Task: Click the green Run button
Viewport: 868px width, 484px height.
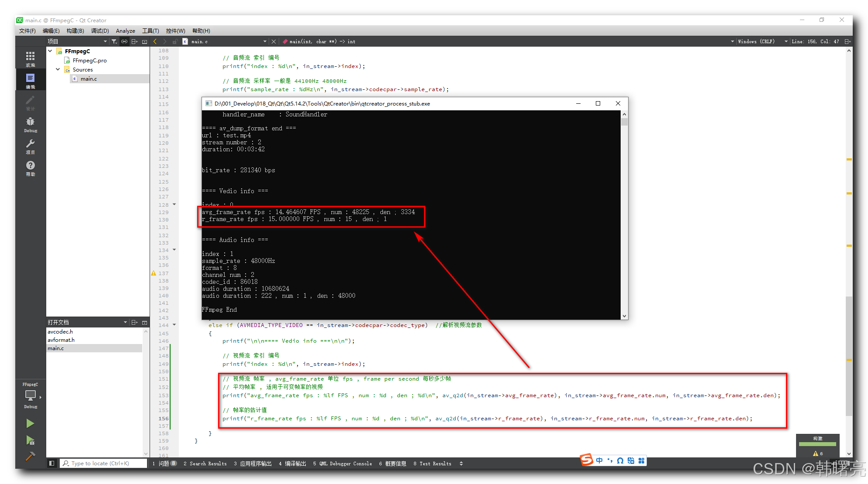Action: 30,423
